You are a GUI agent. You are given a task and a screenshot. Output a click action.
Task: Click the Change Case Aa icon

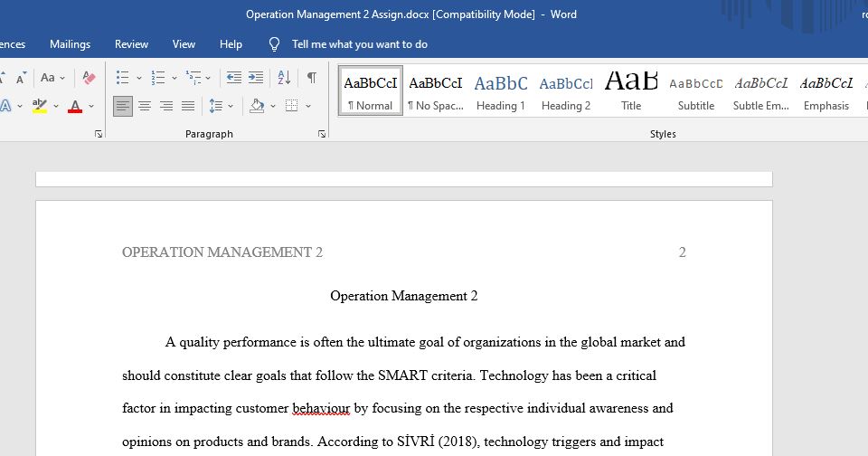pos(48,78)
